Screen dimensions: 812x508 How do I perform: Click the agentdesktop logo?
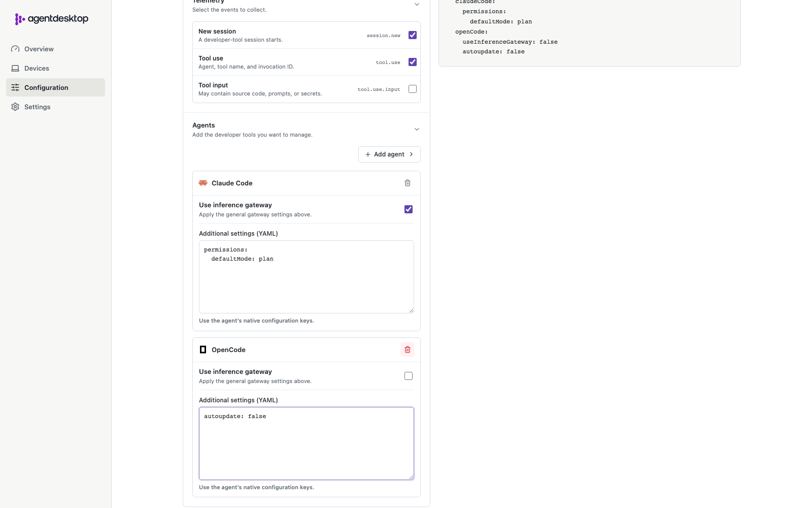point(52,19)
